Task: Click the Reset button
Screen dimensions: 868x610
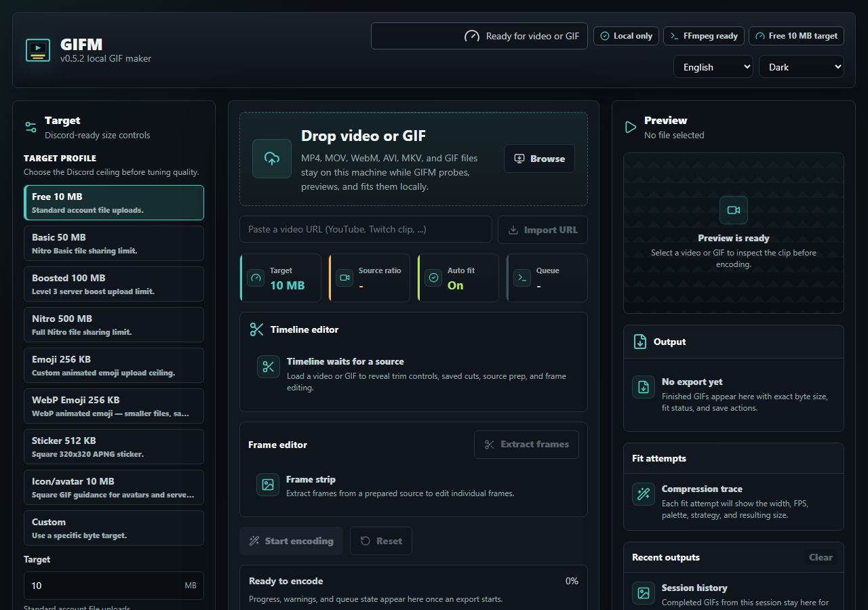Action: 381,541
